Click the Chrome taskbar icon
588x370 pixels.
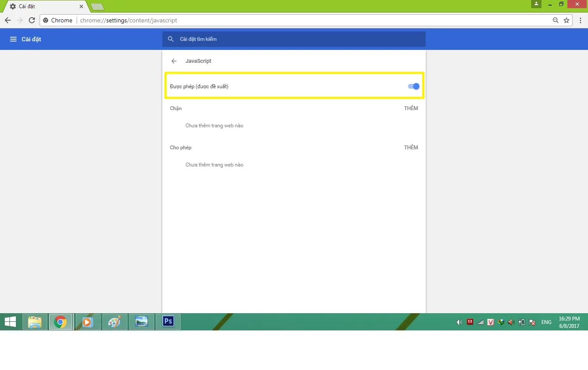tap(61, 322)
